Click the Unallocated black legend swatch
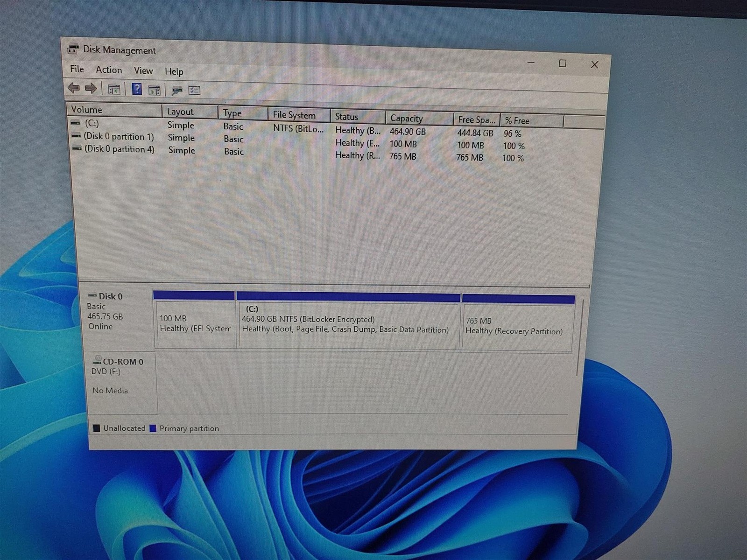747x560 pixels. [x=97, y=428]
